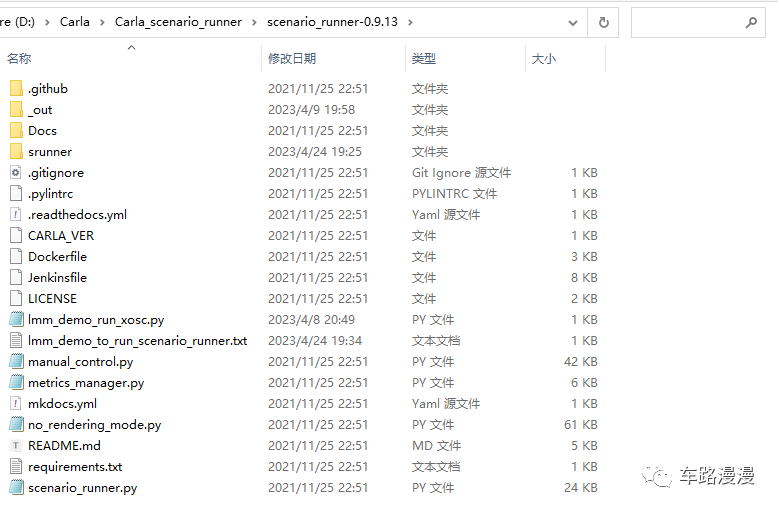Expand chevron after the (D:) breadcrumb
The image size is (779, 509).
[x=47, y=22]
